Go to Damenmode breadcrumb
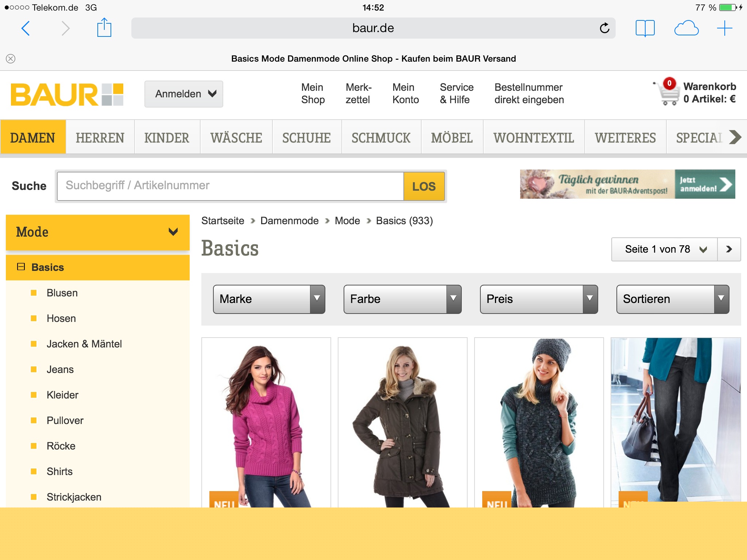 290,221
